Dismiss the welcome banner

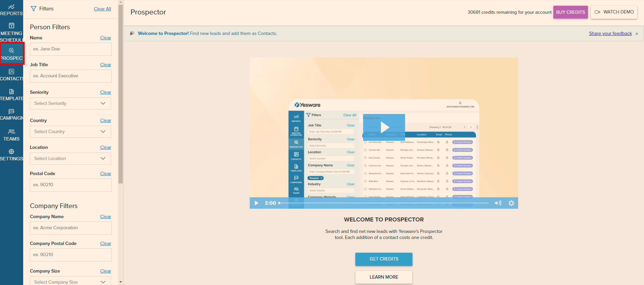click(637, 34)
